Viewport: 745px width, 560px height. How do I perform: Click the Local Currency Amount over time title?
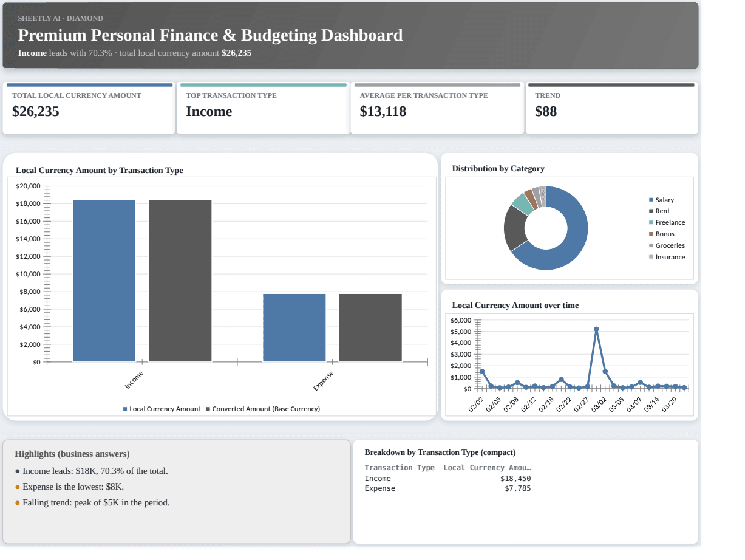[515, 305]
